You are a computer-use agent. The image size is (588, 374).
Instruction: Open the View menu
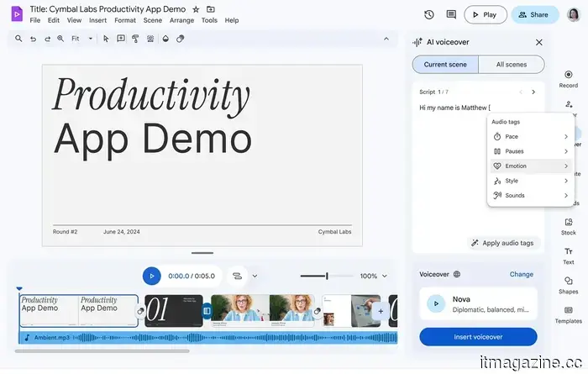[x=74, y=20]
